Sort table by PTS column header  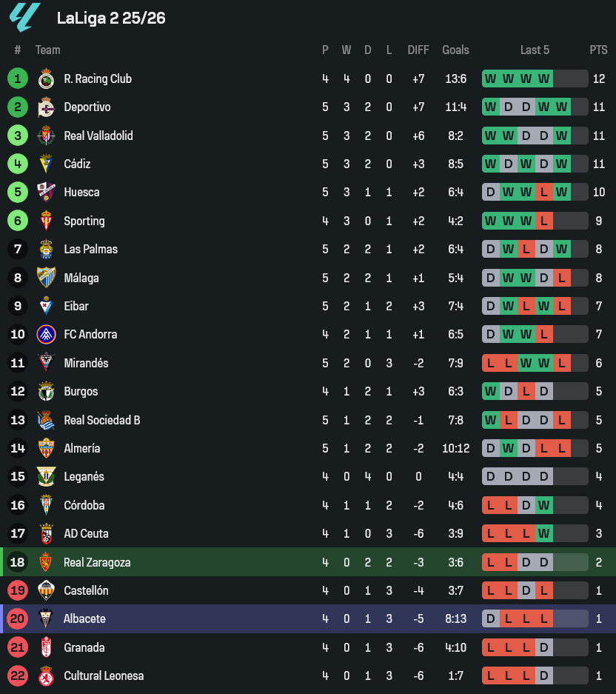click(598, 50)
